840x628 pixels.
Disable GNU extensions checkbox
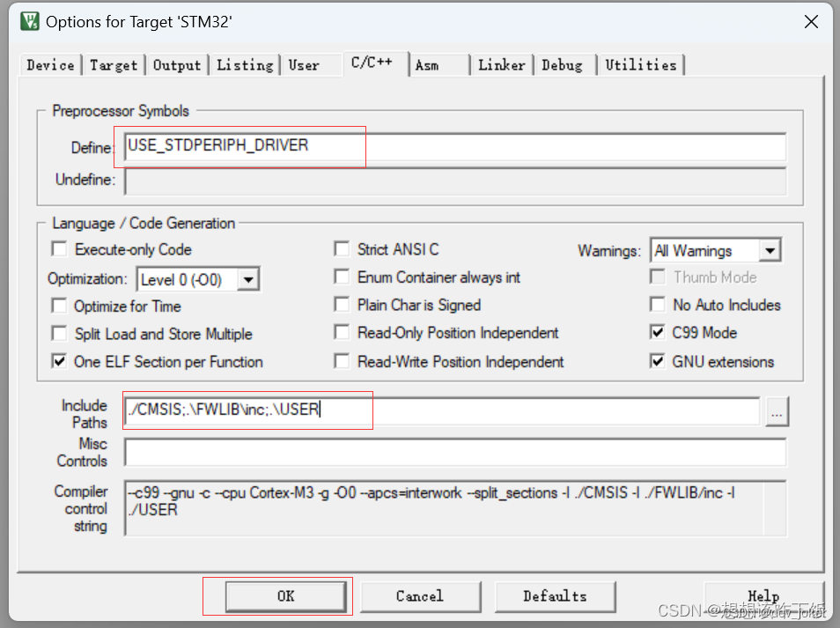(x=658, y=361)
